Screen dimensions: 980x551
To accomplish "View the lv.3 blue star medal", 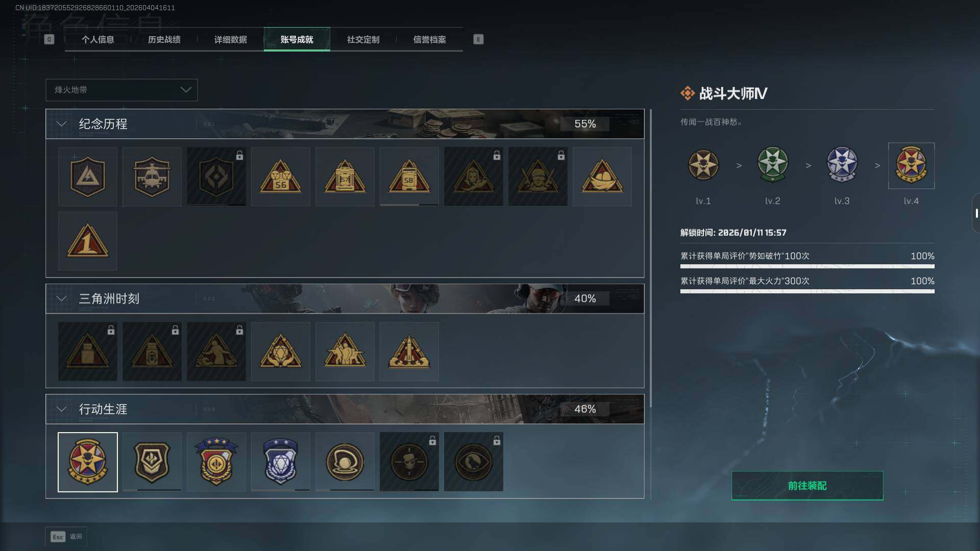I will coord(842,165).
